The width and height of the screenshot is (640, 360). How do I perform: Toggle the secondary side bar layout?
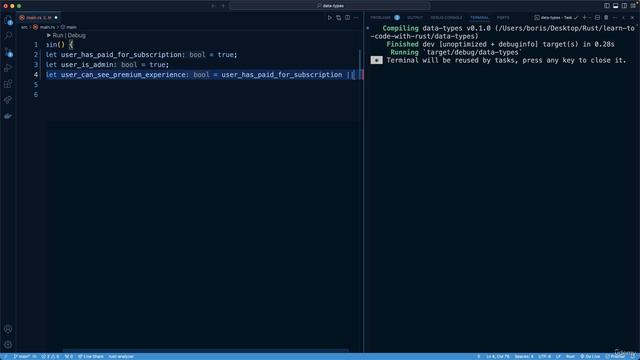click(624, 6)
